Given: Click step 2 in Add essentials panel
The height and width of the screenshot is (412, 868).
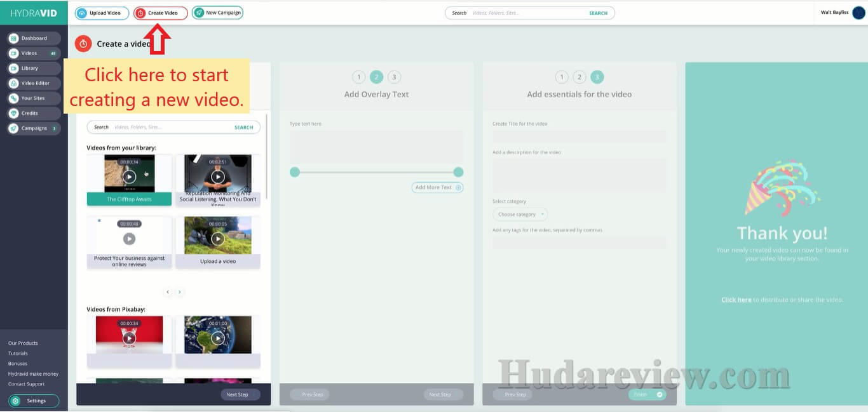Looking at the screenshot, I should [579, 77].
